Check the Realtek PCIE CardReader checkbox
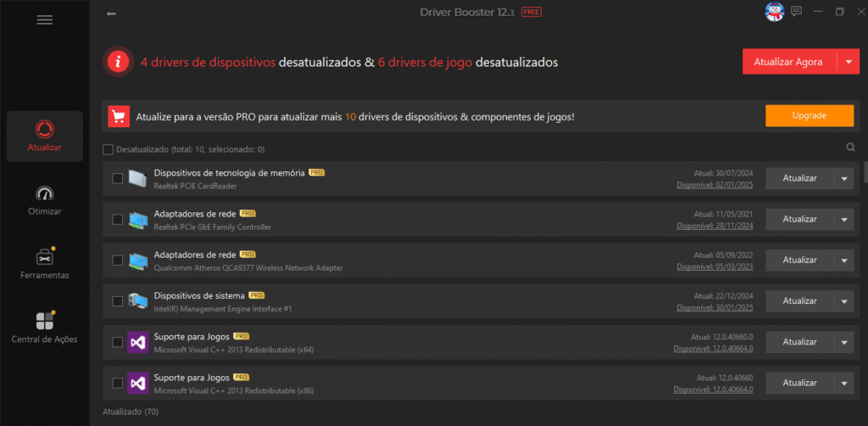Image resolution: width=868 pixels, height=426 pixels. (x=117, y=178)
